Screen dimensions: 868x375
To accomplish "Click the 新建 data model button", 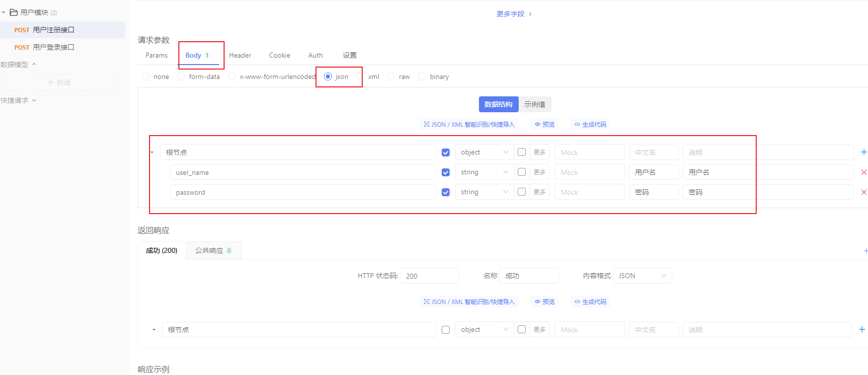I will [x=60, y=82].
